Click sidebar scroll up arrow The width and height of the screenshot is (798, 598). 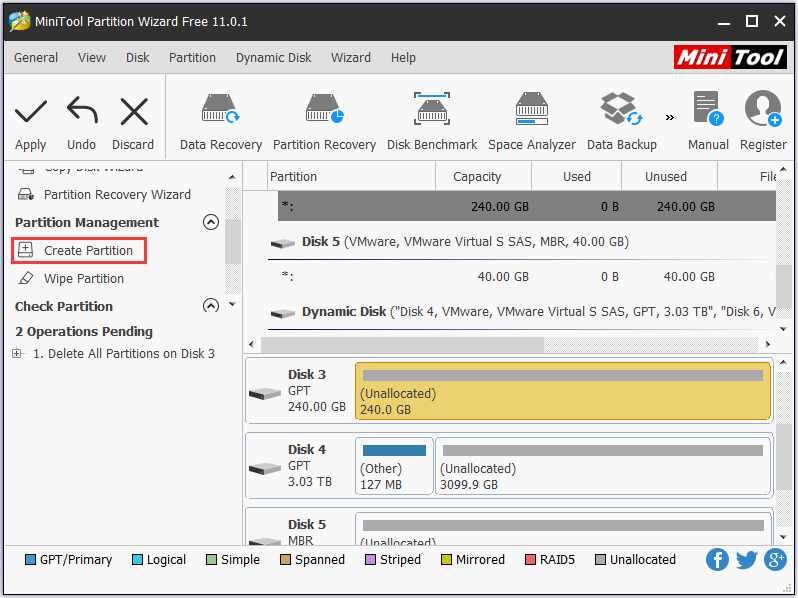tap(233, 177)
